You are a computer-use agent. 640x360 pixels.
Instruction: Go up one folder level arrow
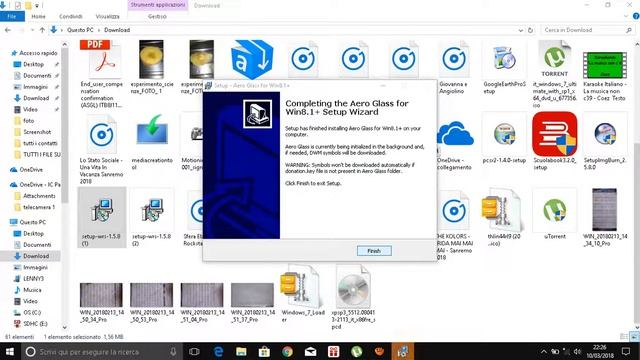[42, 30]
